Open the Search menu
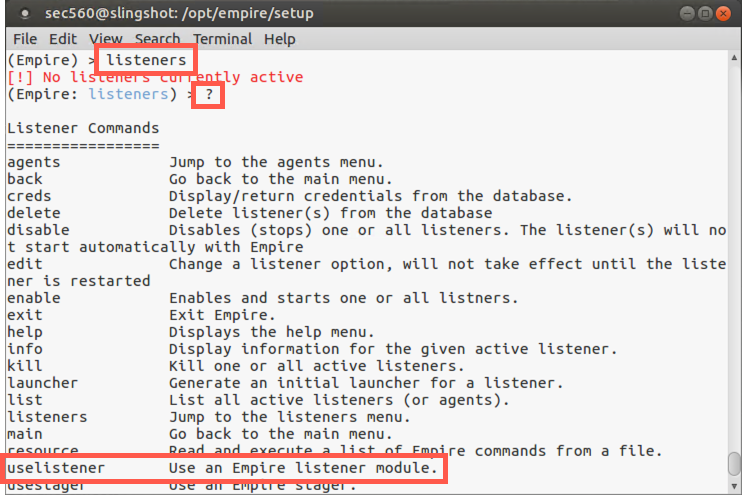The width and height of the screenshot is (742, 495). pos(157,39)
